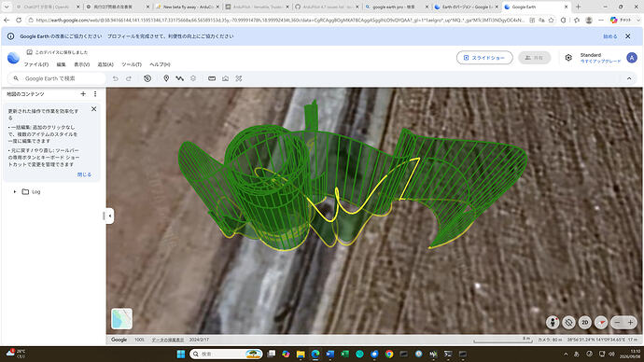Collapse the side panel handle arrow

[x=109, y=216]
